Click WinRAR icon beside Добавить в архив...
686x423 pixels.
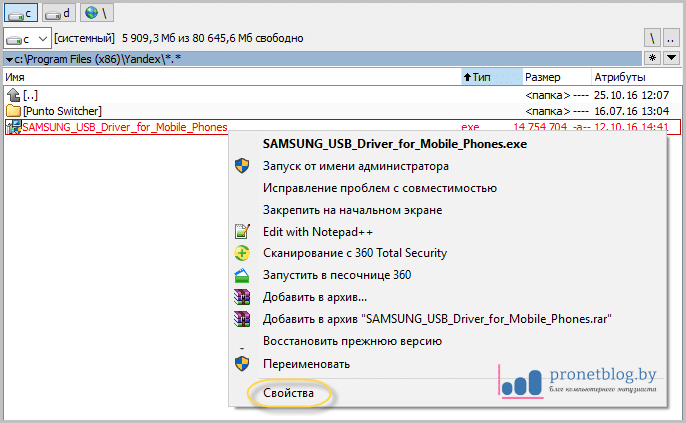(242, 297)
